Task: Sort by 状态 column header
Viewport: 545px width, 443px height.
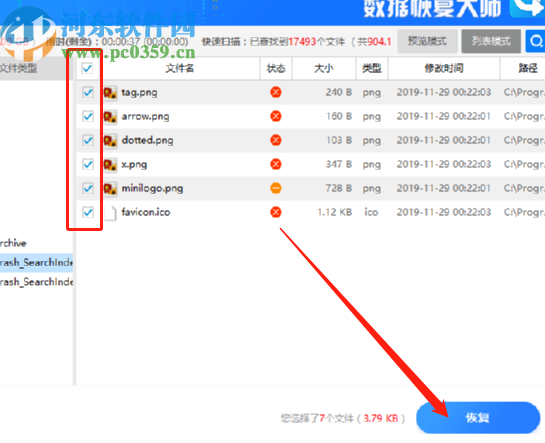Action: (276, 68)
